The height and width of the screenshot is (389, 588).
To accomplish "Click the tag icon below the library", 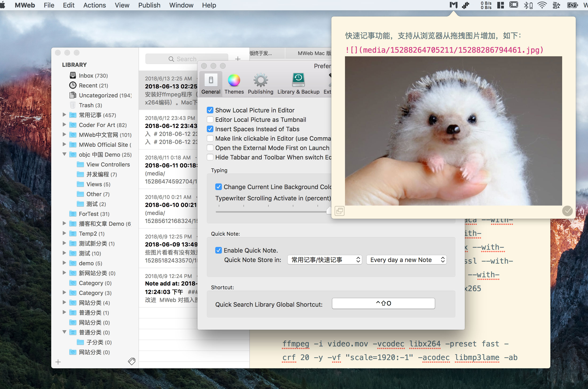I will pyautogui.click(x=131, y=361).
